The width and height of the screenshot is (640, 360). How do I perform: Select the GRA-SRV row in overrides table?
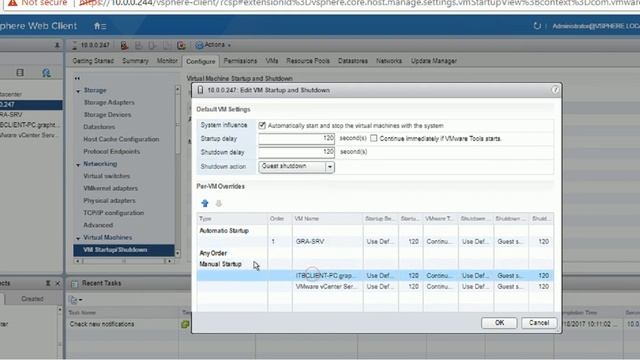375,242
